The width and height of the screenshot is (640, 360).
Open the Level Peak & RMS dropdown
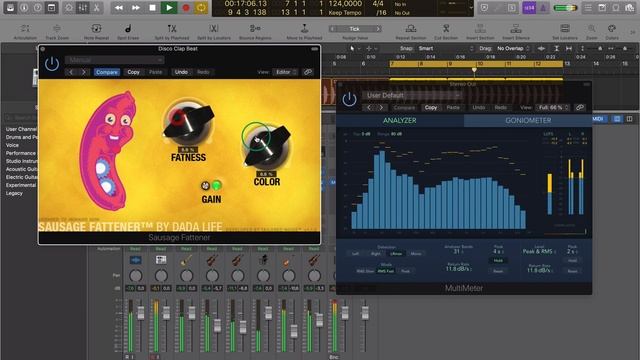coord(539,251)
